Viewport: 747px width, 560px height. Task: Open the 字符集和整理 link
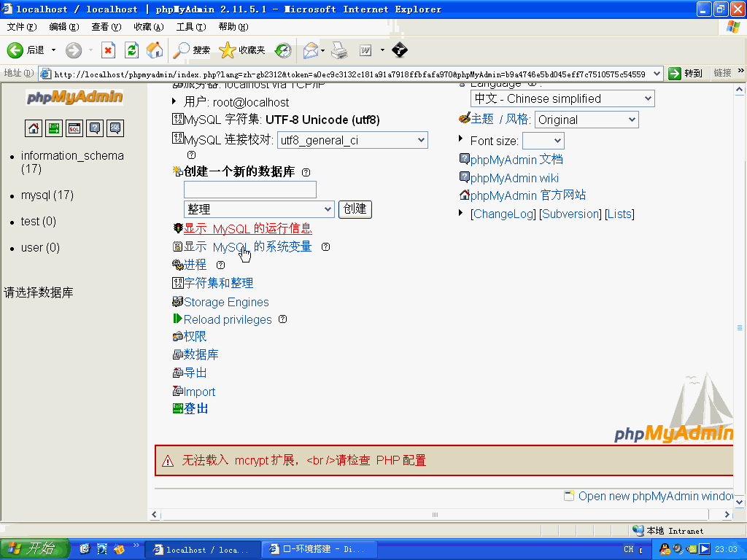point(219,283)
